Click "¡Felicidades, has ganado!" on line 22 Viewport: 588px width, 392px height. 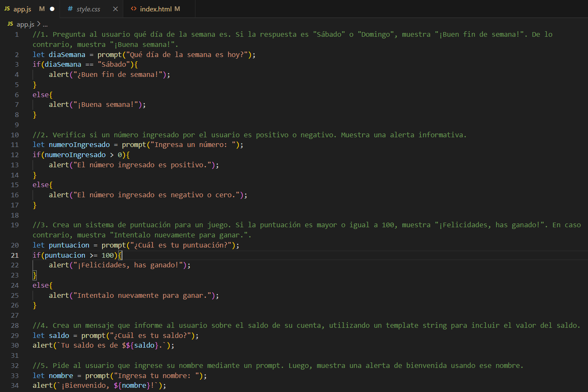pyautogui.click(x=128, y=265)
